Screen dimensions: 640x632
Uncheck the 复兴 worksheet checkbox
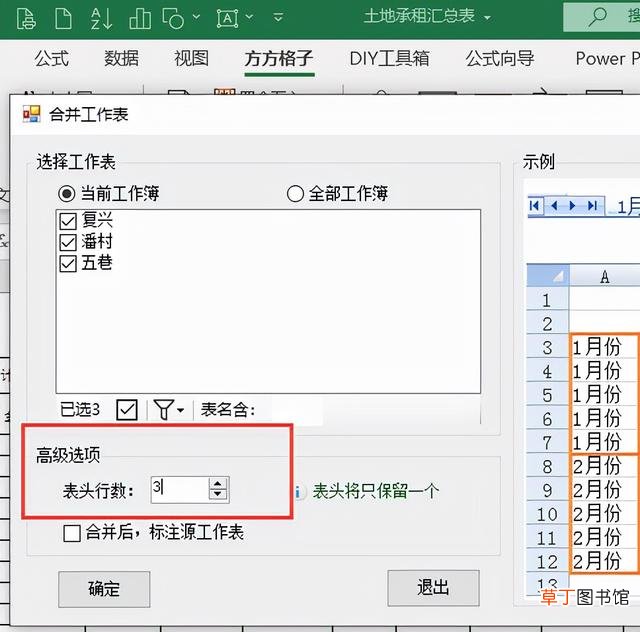pos(68,221)
